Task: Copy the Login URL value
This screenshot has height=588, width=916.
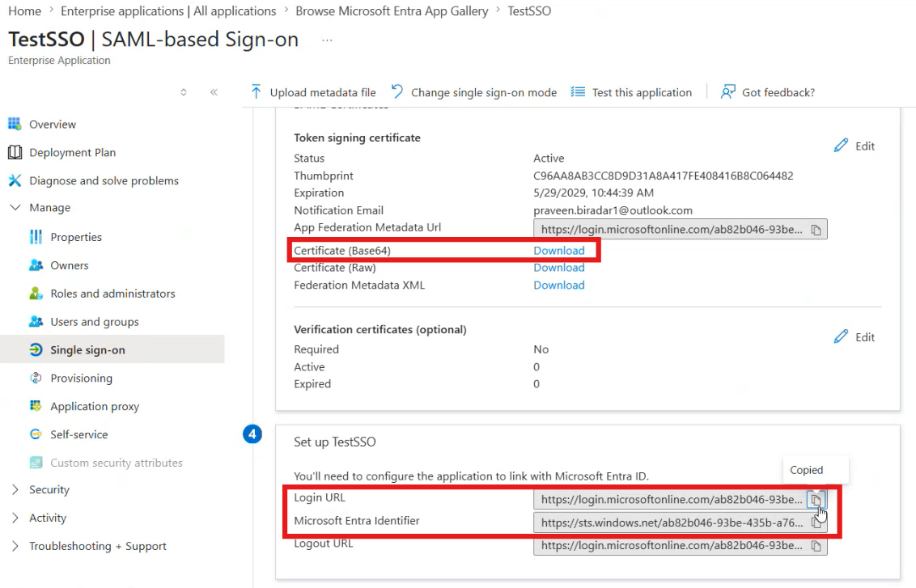Action: tap(816, 500)
